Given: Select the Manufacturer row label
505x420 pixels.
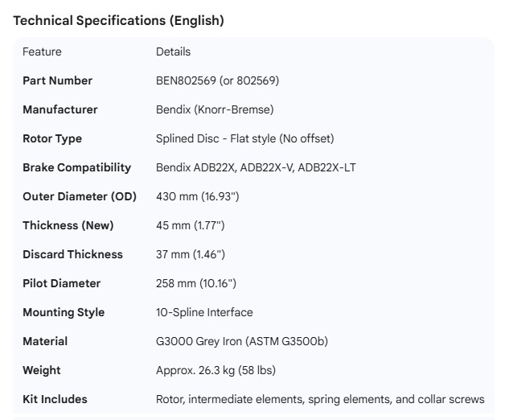Looking at the screenshot, I should pos(60,109).
